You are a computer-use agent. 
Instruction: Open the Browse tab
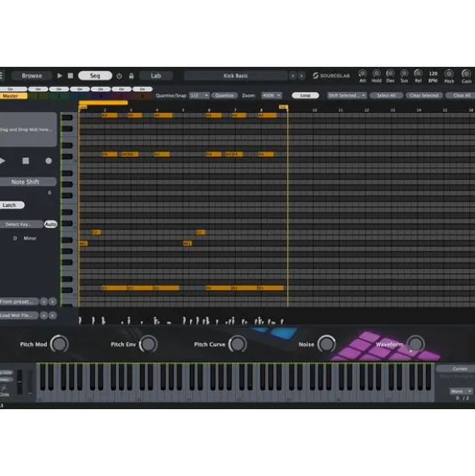point(32,76)
